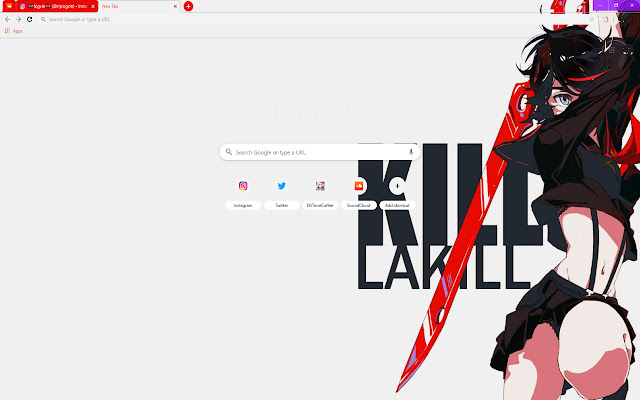Image resolution: width=640 pixels, height=400 pixels.
Task: Open the SoundCloud shortcut tile
Action: (x=358, y=193)
